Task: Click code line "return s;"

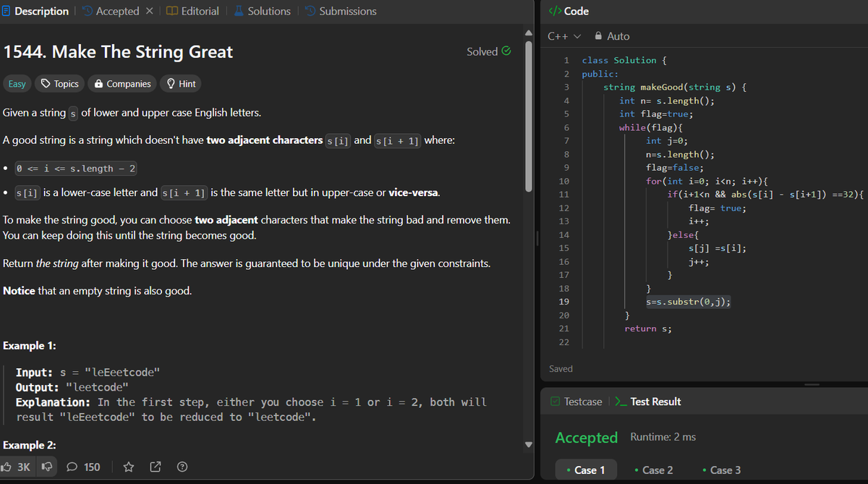Action: [648, 328]
